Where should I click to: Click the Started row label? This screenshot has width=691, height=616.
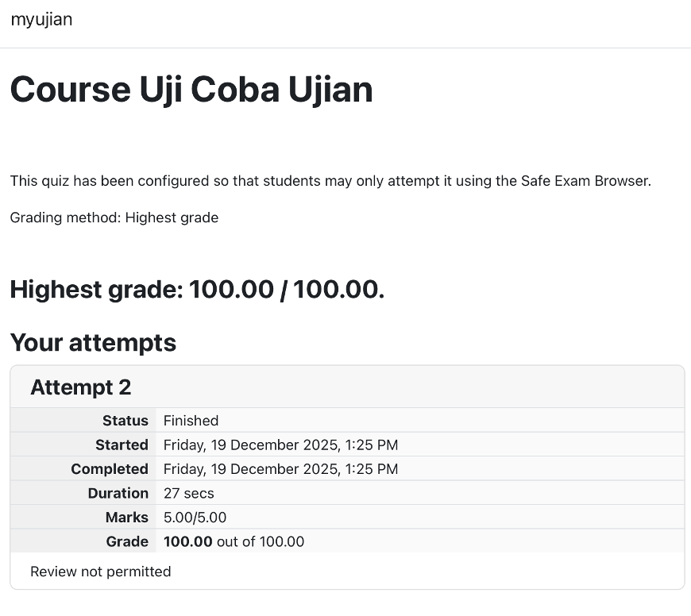point(122,445)
